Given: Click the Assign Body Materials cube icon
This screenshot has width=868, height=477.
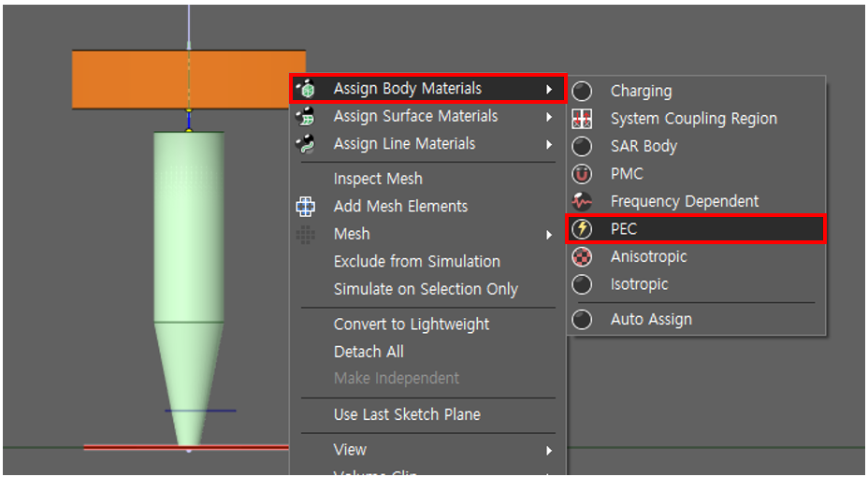Looking at the screenshot, I should (305, 89).
